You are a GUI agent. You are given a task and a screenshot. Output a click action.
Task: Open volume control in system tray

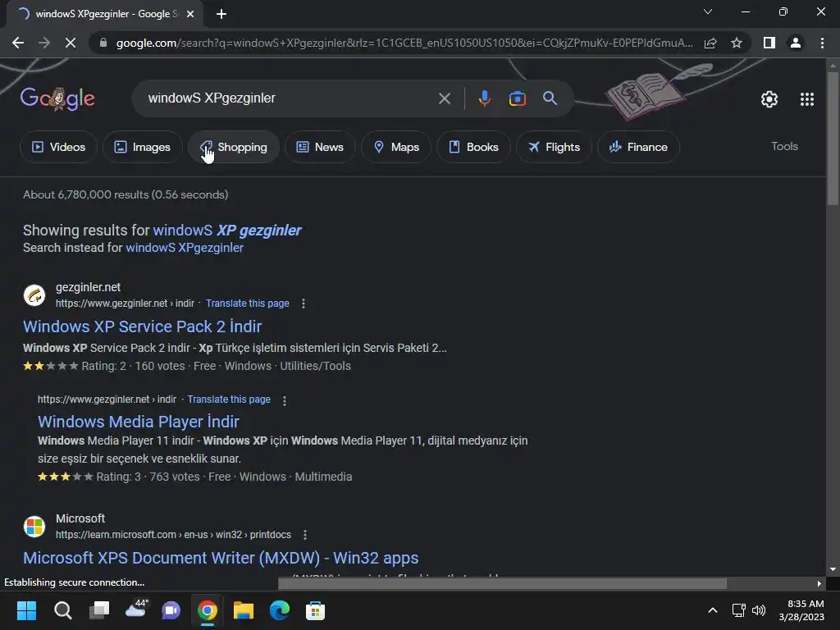pos(759,610)
